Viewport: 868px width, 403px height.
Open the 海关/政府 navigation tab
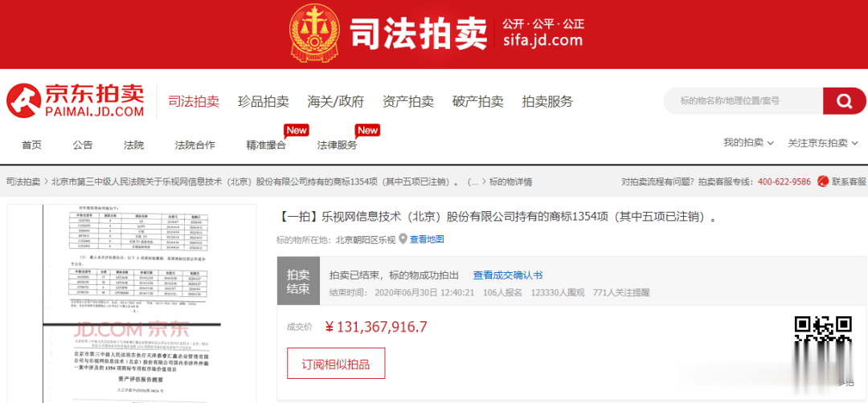pos(336,101)
